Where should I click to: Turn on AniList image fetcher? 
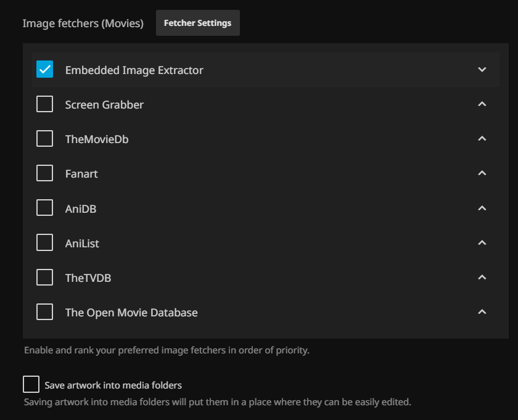(x=44, y=243)
